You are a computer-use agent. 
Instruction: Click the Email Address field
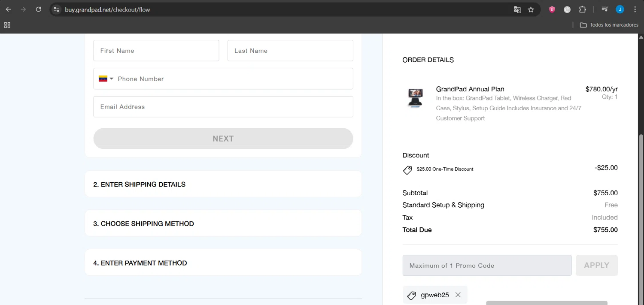click(x=223, y=106)
